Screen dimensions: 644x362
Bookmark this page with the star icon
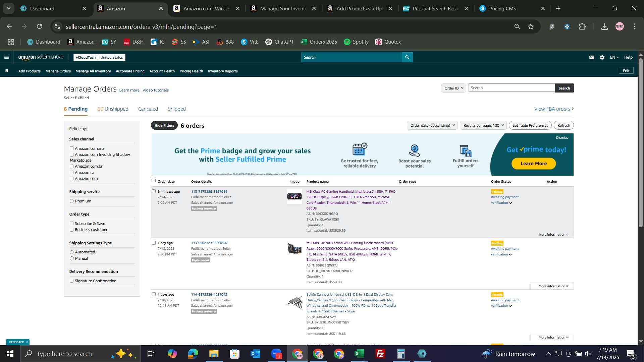click(531, 26)
